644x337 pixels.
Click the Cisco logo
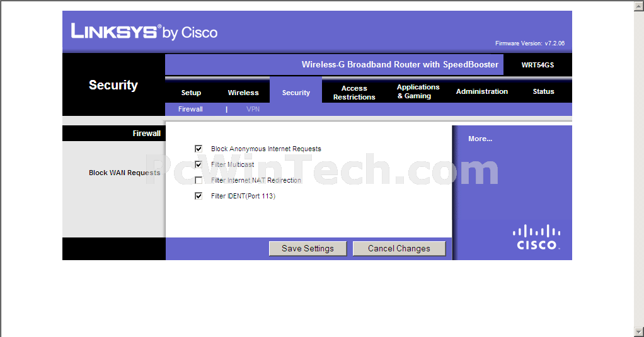[536, 237]
